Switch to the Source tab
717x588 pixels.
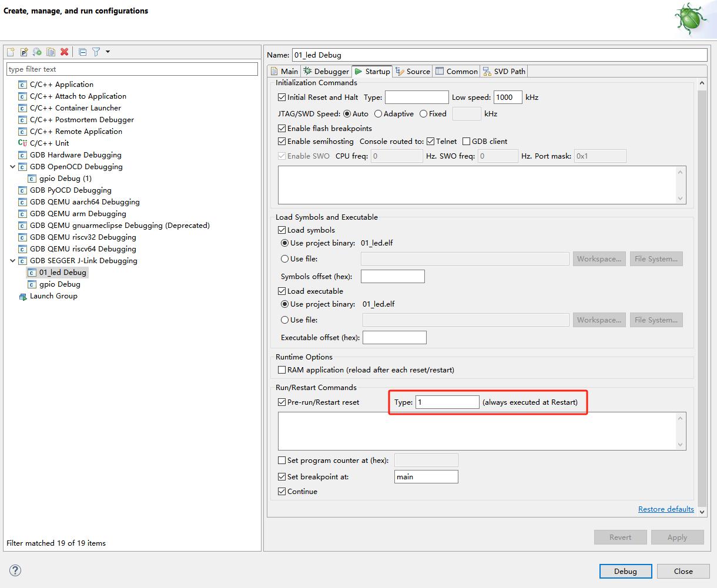(413, 71)
